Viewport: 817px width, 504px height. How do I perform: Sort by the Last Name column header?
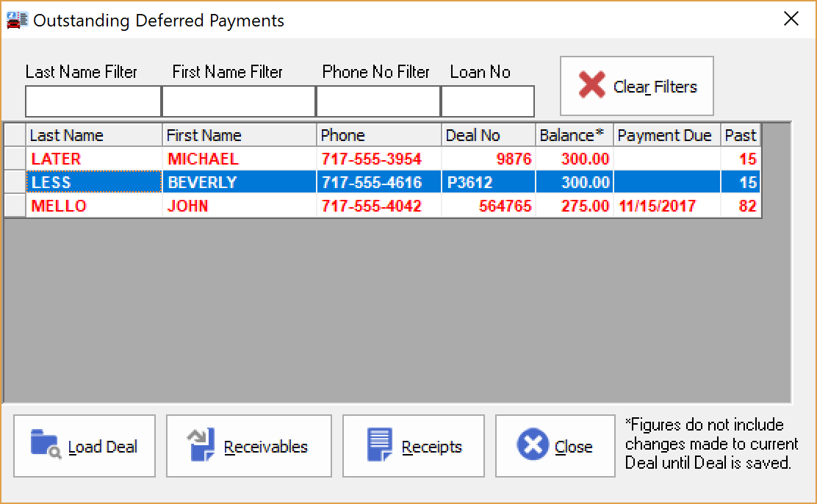[94, 135]
